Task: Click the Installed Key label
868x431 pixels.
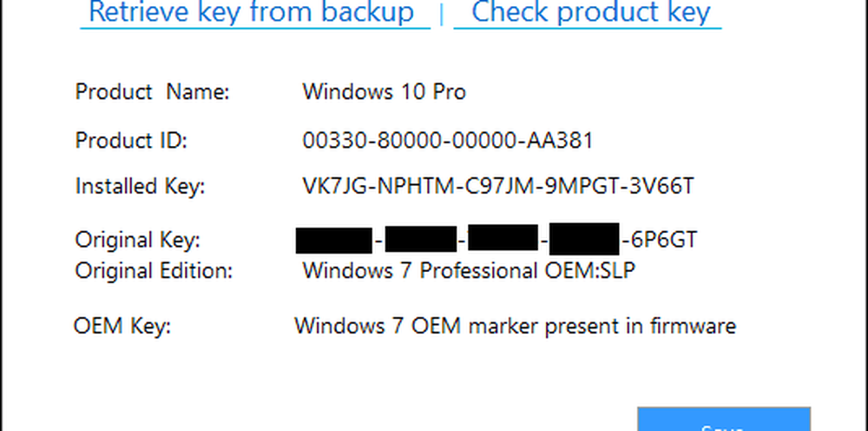Action: [x=139, y=186]
